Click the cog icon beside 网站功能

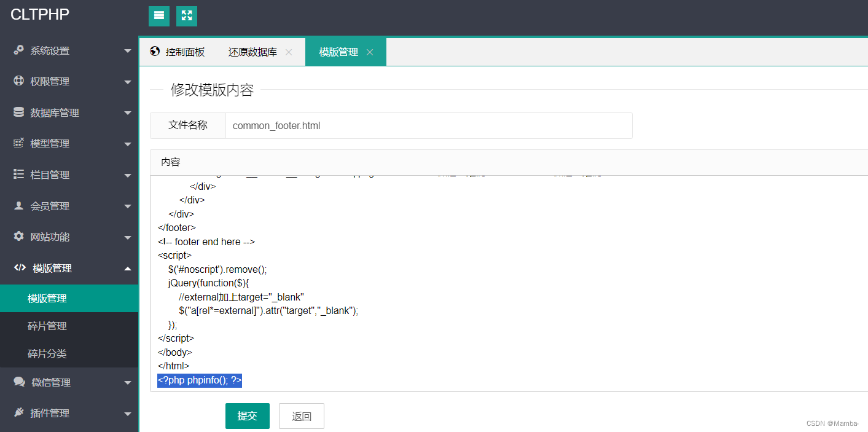tap(19, 237)
